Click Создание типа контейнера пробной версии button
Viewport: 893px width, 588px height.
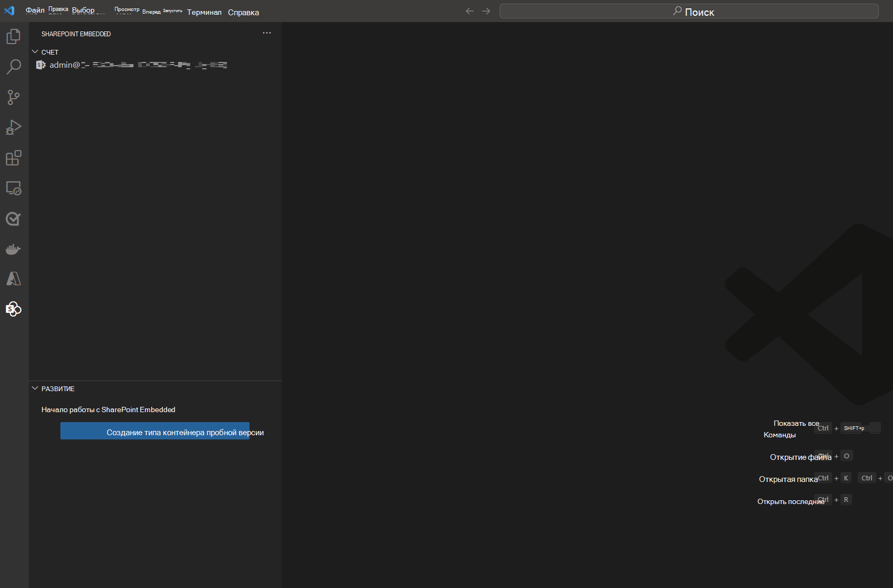(155, 431)
